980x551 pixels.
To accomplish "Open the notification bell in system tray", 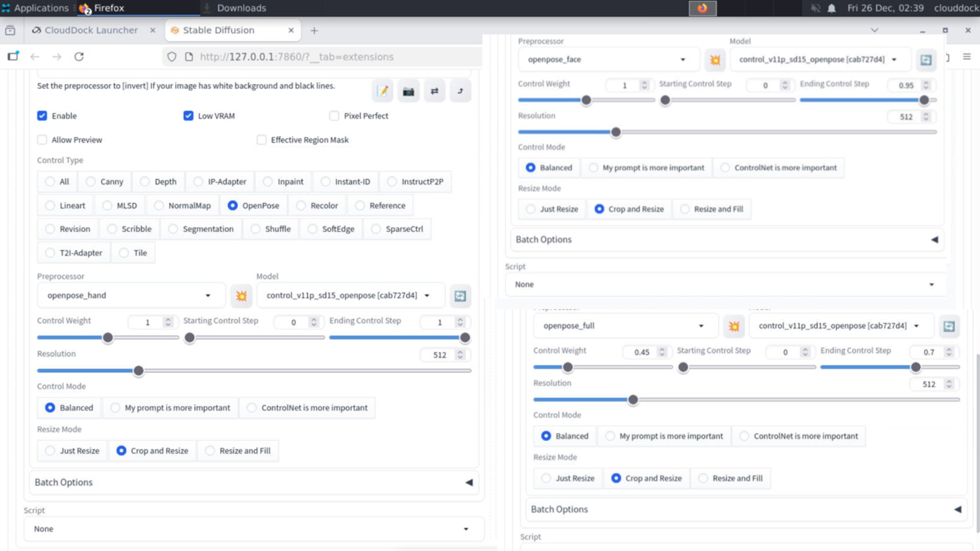I will 831,8.
